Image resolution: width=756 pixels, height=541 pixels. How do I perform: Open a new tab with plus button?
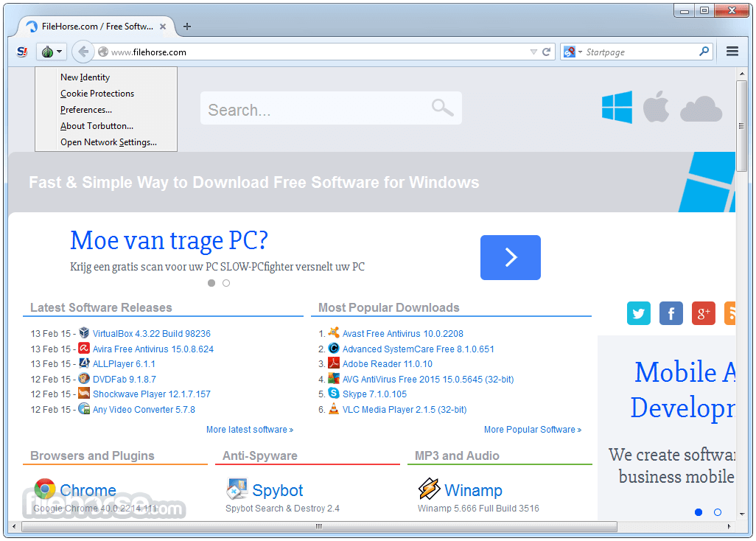(187, 27)
